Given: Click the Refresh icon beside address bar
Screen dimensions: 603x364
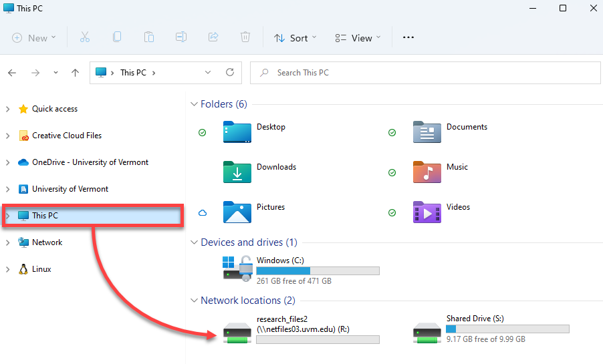Looking at the screenshot, I should (230, 72).
